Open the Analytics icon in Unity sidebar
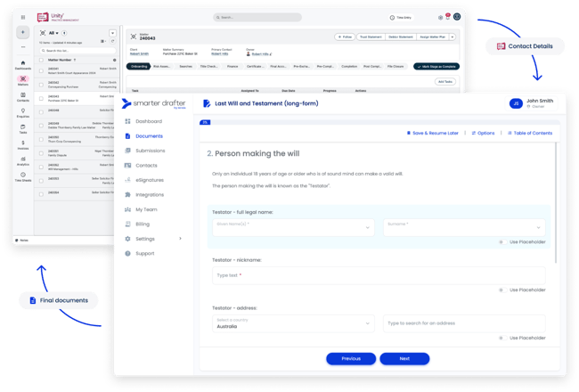This screenshot has width=579, height=392. click(x=24, y=159)
